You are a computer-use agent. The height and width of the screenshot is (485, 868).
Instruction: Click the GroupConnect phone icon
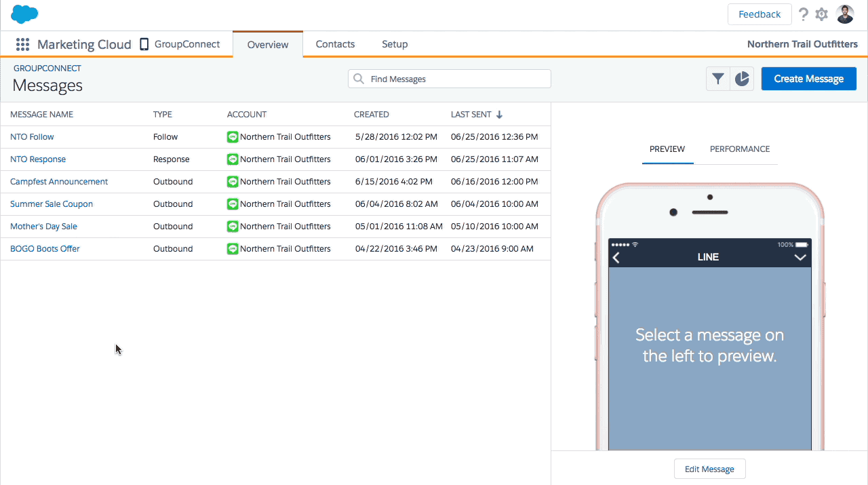[x=144, y=44]
